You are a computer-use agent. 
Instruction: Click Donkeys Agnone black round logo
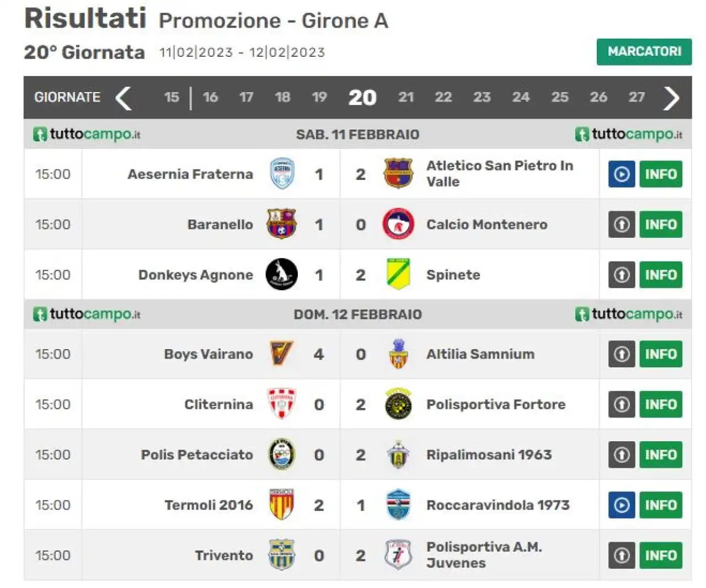point(282,275)
